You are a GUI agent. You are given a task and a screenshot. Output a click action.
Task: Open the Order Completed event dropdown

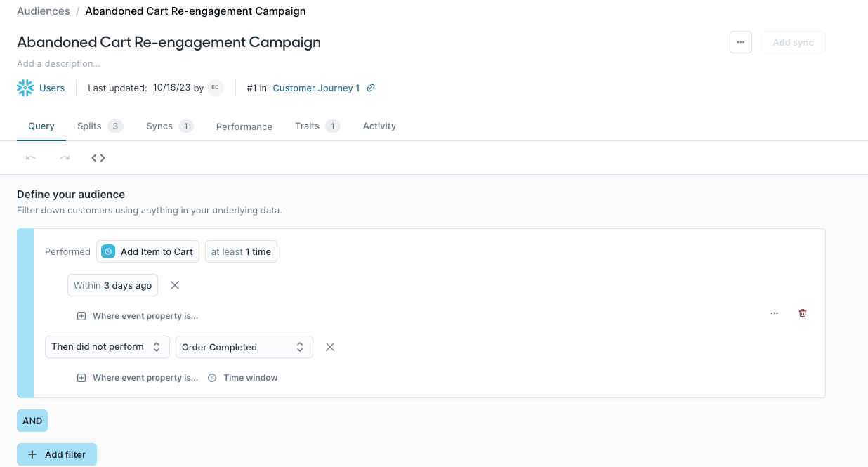[x=244, y=346]
